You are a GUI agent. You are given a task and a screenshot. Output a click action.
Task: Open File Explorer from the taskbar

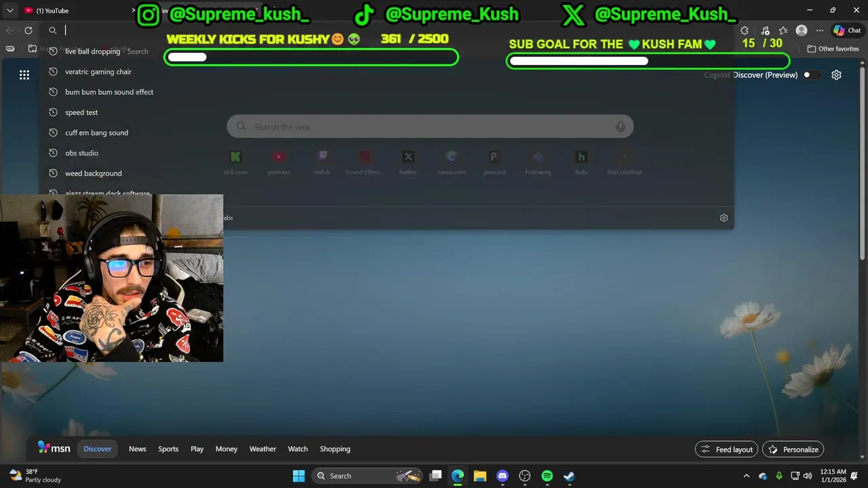pyautogui.click(x=480, y=476)
